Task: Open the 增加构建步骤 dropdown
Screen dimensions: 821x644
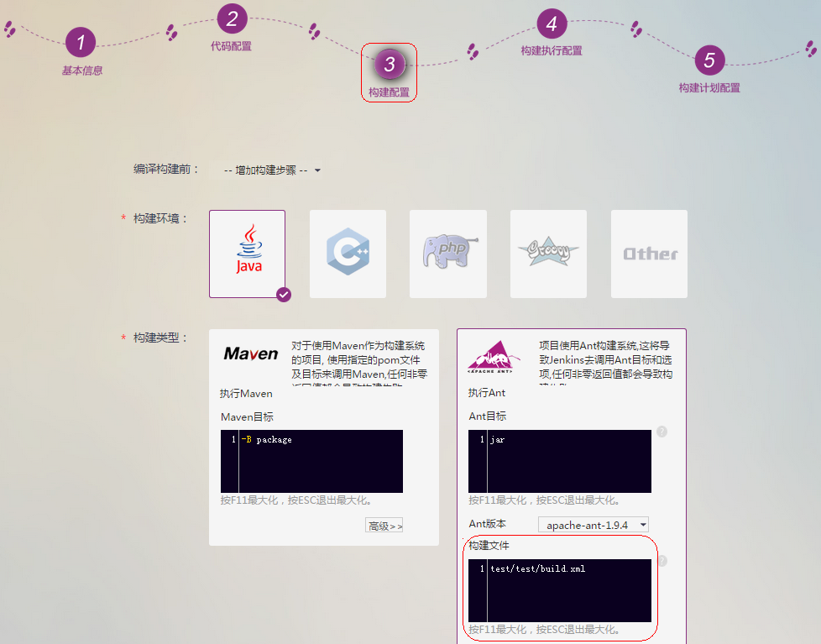Action: (x=272, y=170)
